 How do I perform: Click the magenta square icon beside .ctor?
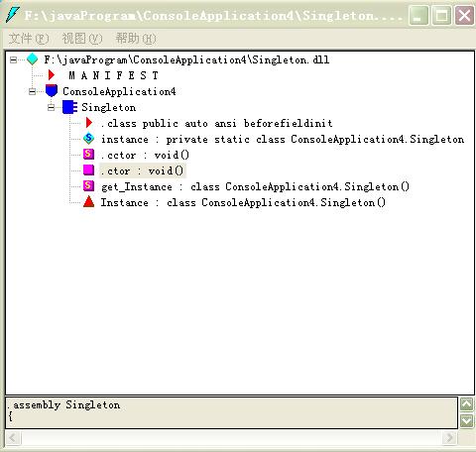pyautogui.click(x=88, y=170)
